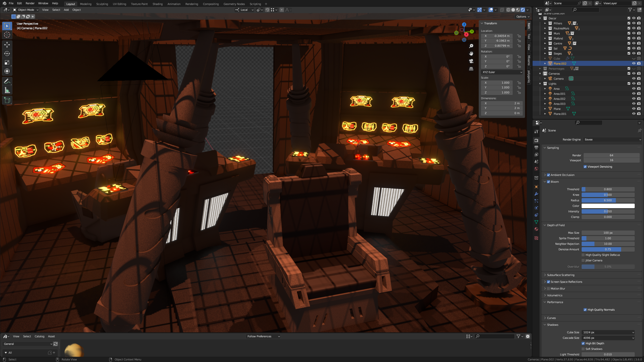Select the Rotate tool

7,54
